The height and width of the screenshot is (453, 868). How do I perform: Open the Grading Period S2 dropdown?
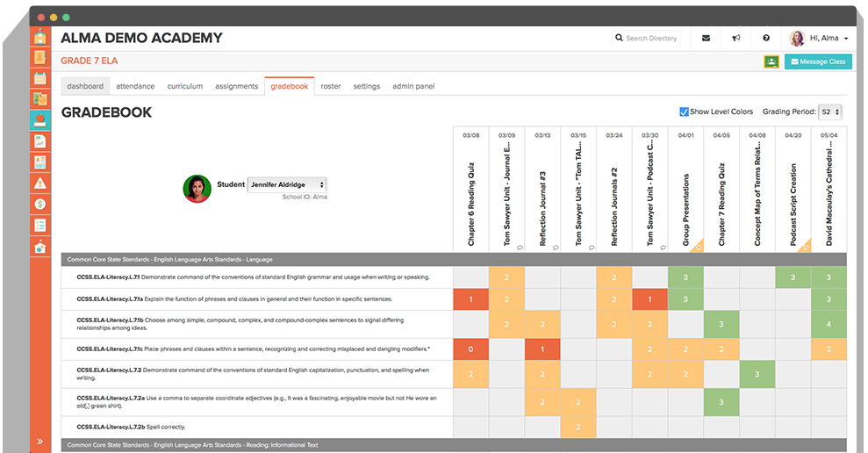[x=829, y=111]
